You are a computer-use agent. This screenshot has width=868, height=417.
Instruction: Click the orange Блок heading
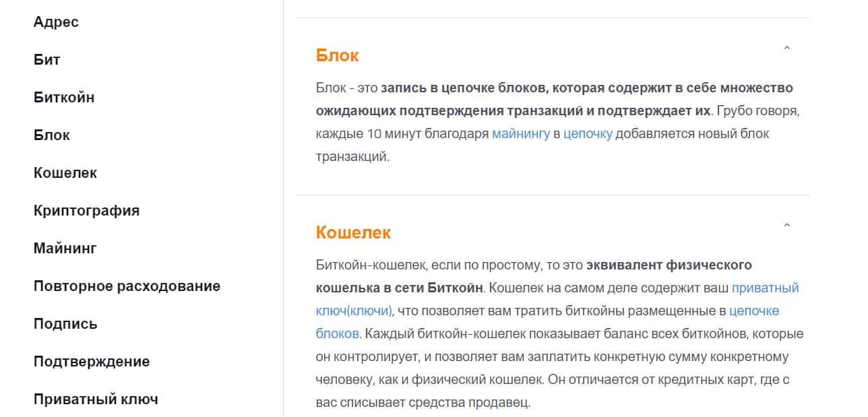[x=337, y=56]
